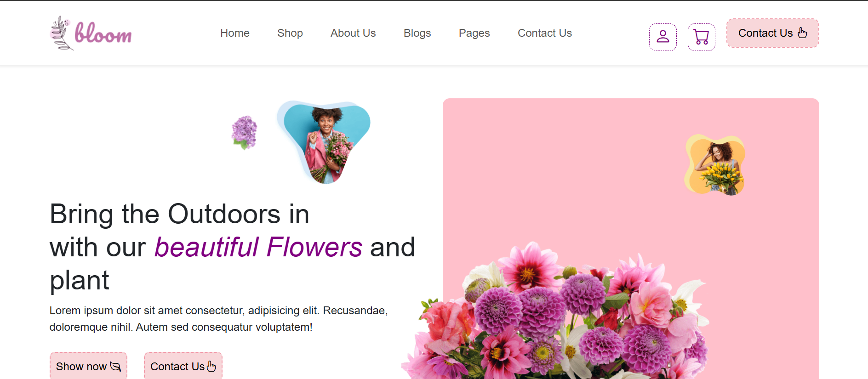
Task: Open the Pages menu item
Action: (x=474, y=33)
